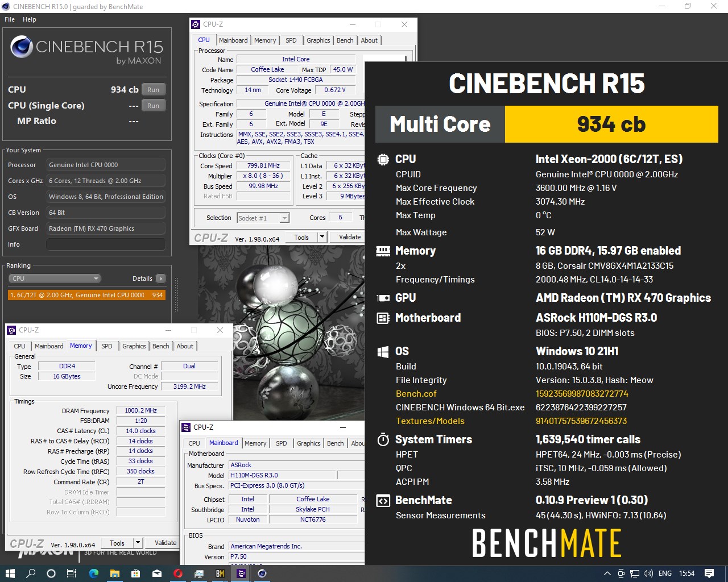Viewport: 728px width, 582px height.
Task: Click the Manufacturer field ASRock
Action: click(296, 465)
